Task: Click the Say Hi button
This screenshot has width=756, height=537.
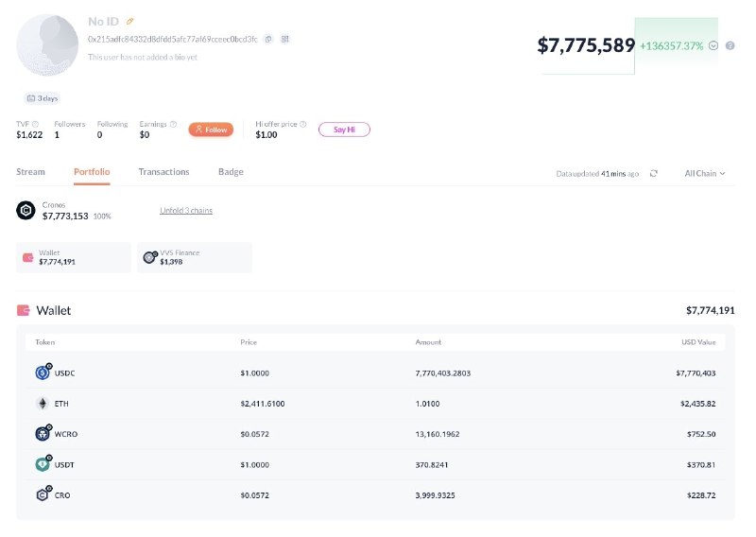Action: pyautogui.click(x=344, y=130)
